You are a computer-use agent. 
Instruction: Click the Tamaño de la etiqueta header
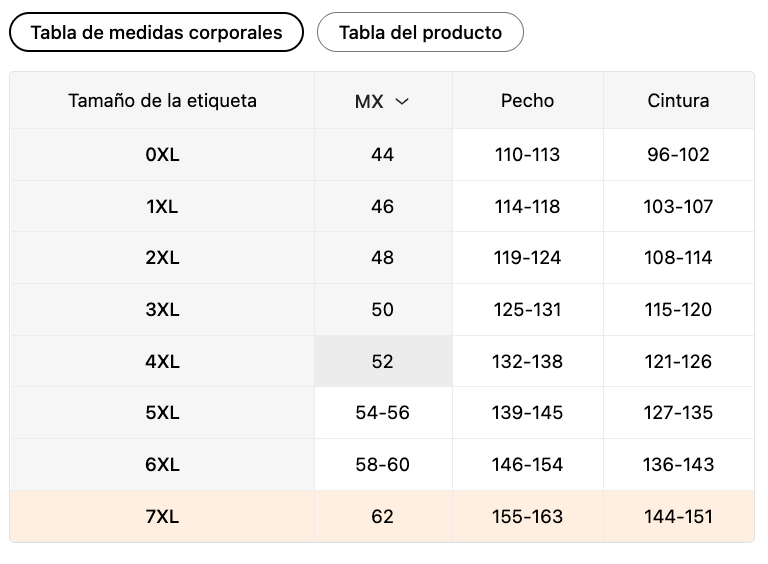pos(162,100)
